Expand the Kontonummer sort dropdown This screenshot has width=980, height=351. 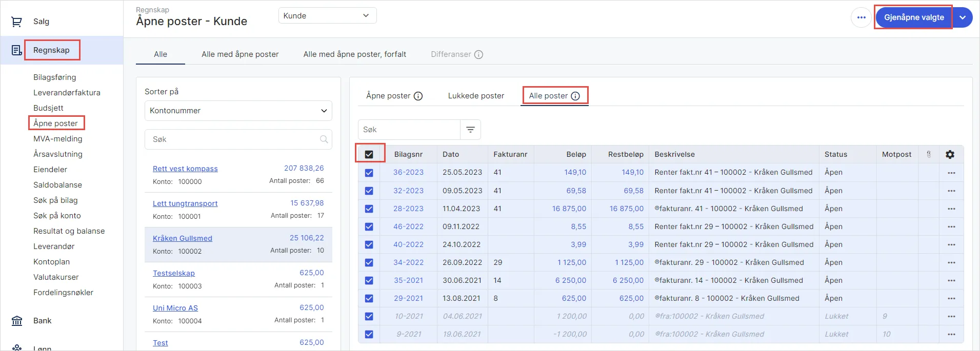238,111
